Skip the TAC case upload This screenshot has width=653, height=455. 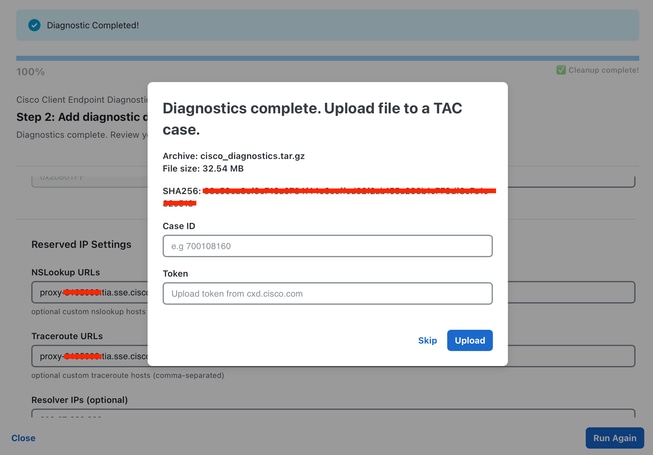pos(427,341)
